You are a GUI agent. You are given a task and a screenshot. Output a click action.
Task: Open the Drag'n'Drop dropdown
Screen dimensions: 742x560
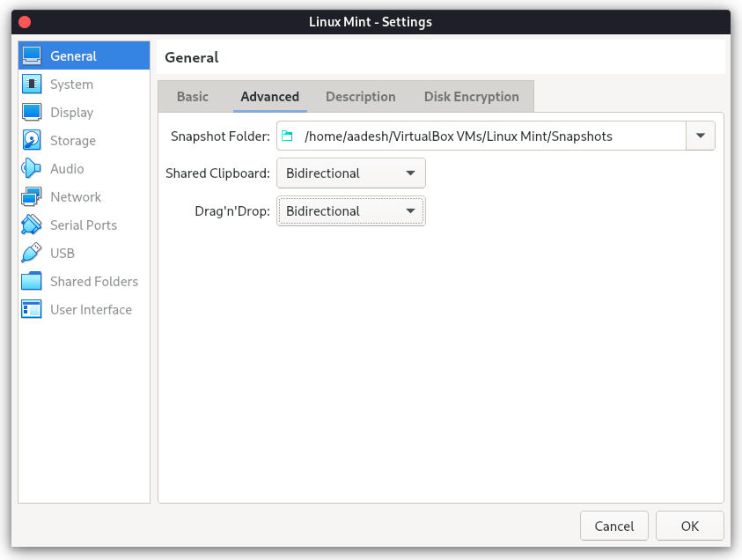pos(351,211)
